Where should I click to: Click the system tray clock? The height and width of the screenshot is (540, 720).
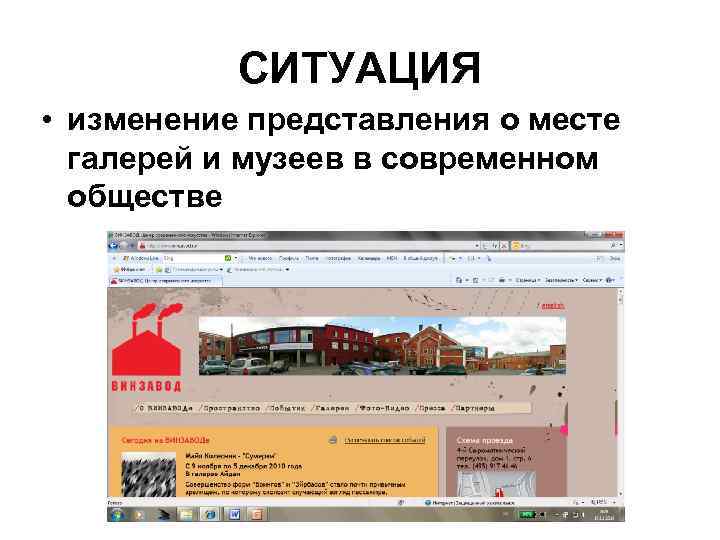click(605, 514)
